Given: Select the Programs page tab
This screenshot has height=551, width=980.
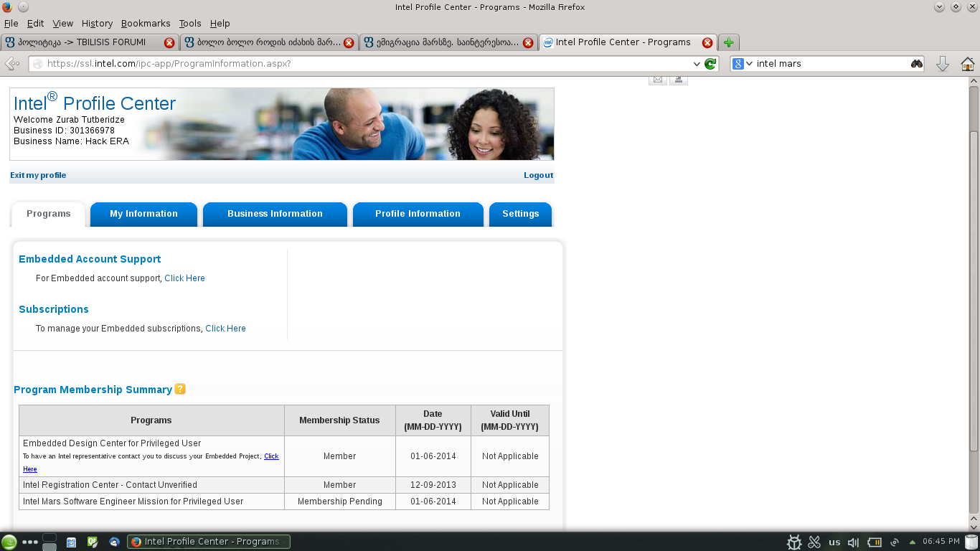Looking at the screenshot, I should click(49, 214).
